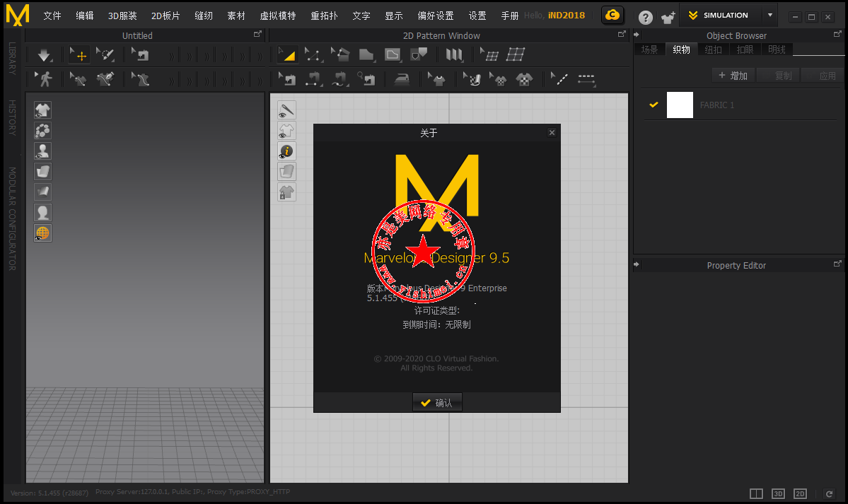848x504 pixels.
Task: Toggle the orange globe environment display button
Action: [x=42, y=233]
